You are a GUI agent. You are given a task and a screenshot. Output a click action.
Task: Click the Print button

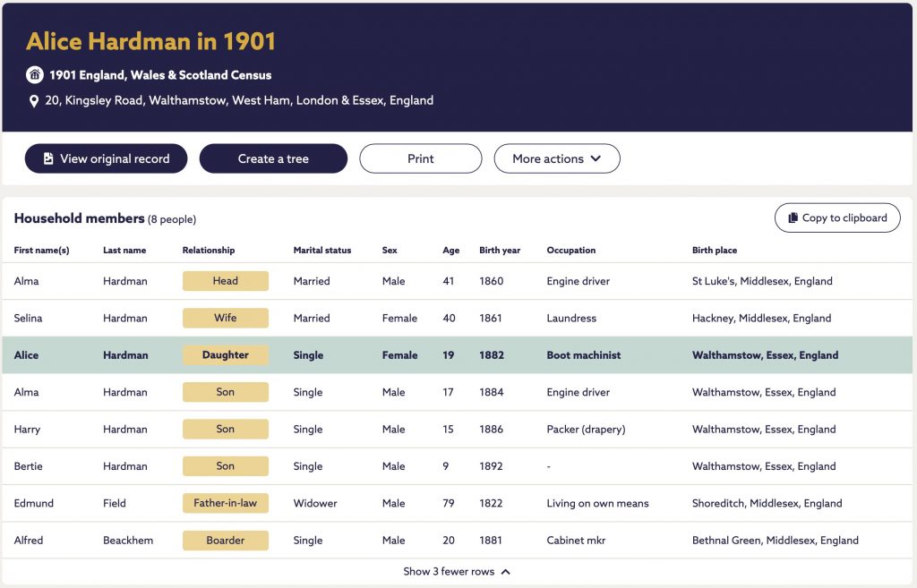pyautogui.click(x=421, y=158)
